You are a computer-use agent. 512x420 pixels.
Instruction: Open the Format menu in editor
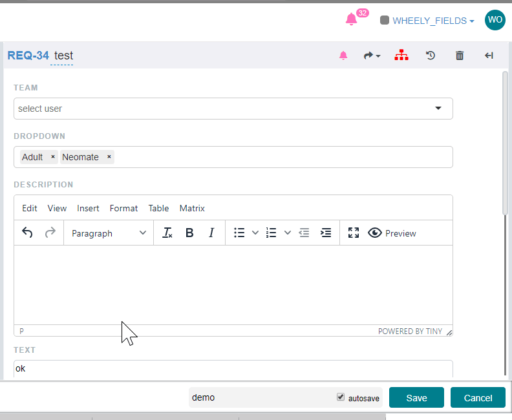pyautogui.click(x=123, y=208)
